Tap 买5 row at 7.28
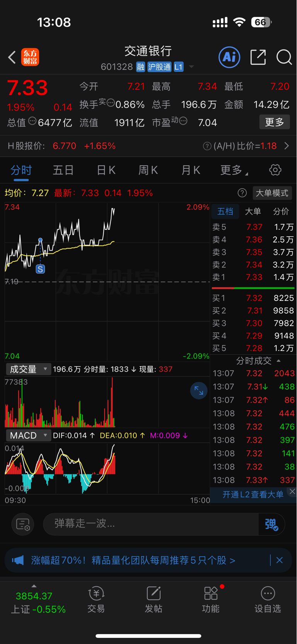297x644 pixels. 253,348
